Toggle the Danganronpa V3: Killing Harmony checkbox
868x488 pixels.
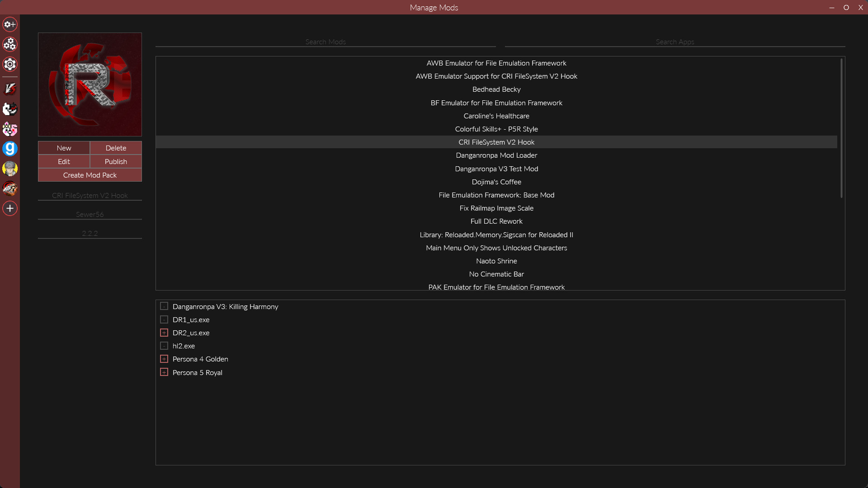click(164, 306)
